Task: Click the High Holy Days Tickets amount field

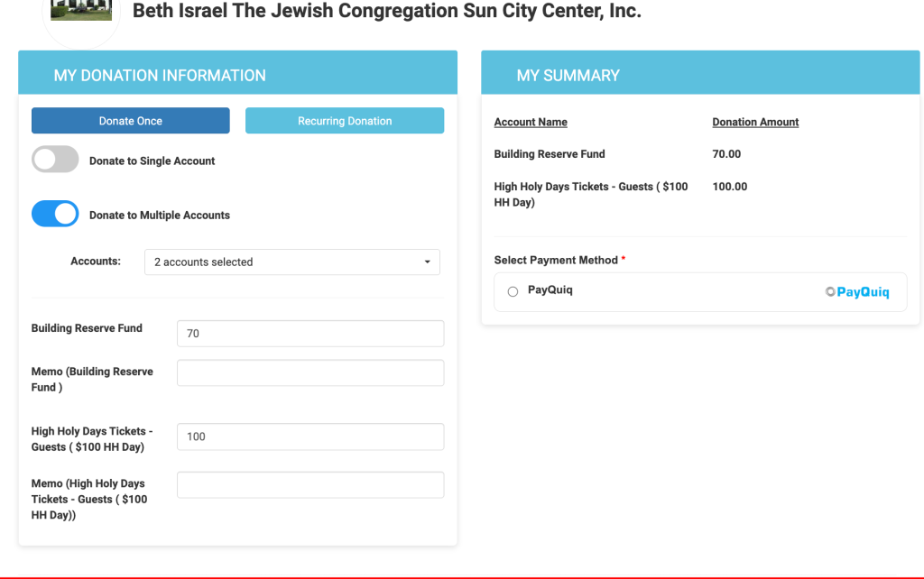Action: [310, 437]
